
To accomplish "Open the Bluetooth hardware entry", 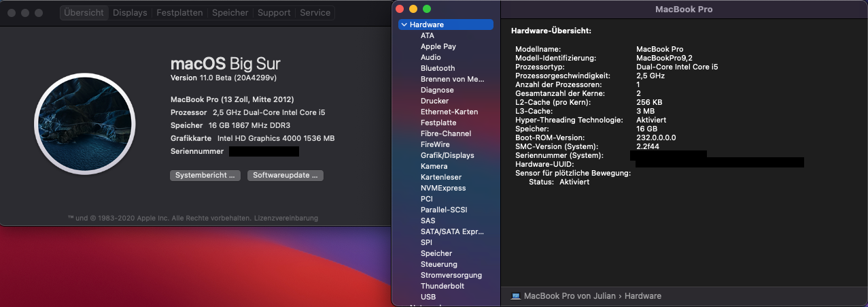I will tap(438, 68).
